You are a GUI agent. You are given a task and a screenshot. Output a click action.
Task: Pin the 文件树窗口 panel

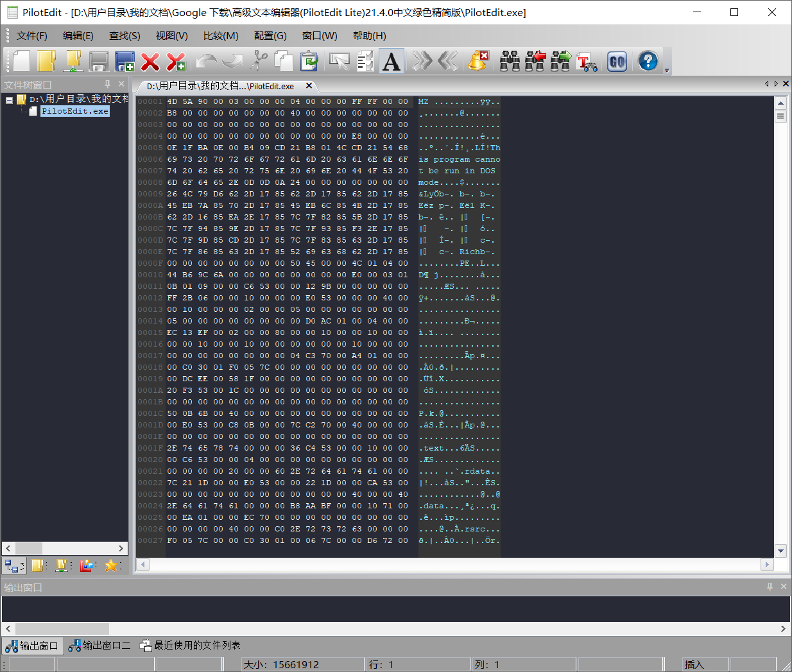point(107,84)
